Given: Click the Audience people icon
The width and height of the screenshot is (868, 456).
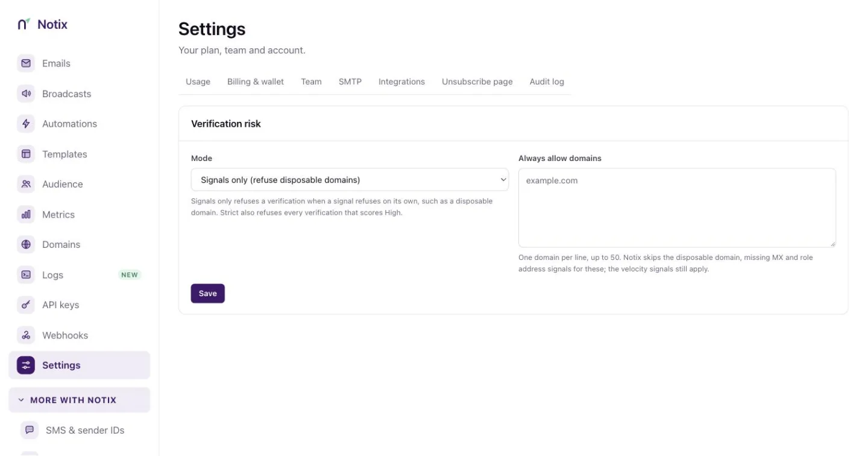Looking at the screenshot, I should 26,184.
